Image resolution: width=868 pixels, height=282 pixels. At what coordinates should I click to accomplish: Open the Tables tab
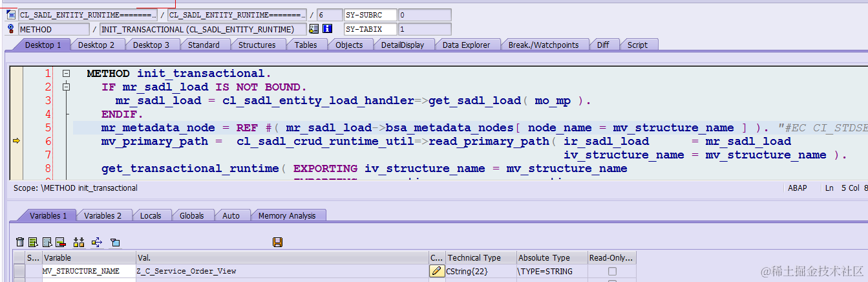tap(306, 45)
